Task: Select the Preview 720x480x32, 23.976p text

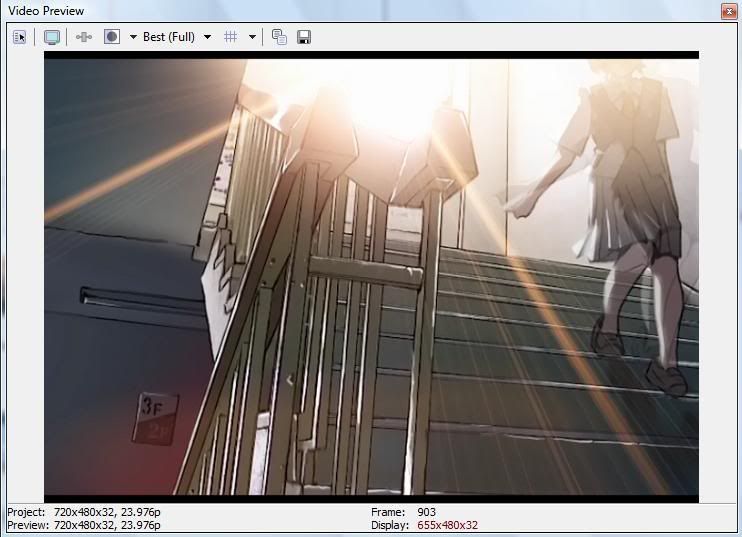Action: pos(84,525)
